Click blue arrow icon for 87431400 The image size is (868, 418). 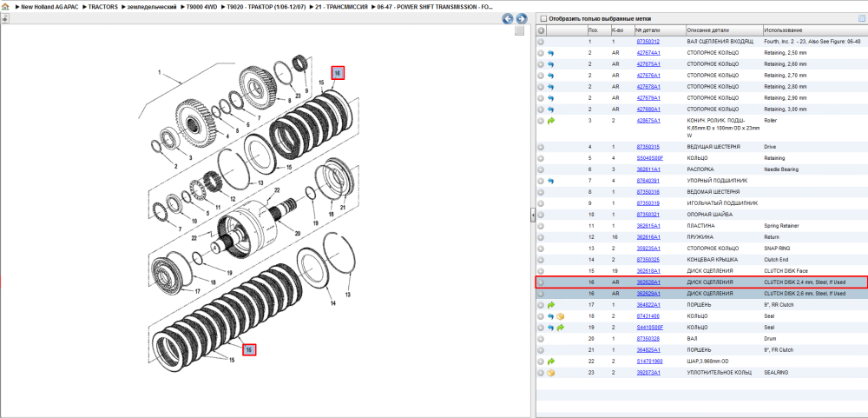pos(551,316)
